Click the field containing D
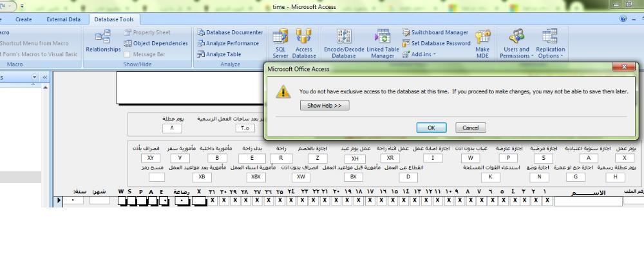The width and height of the screenshot is (644, 277). pyautogui.click(x=408, y=177)
